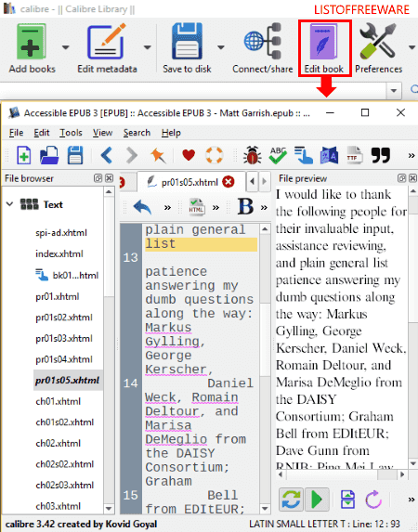The width and height of the screenshot is (418, 532).
Task: Expand hidden tools after the bold icon
Action: 264,207
